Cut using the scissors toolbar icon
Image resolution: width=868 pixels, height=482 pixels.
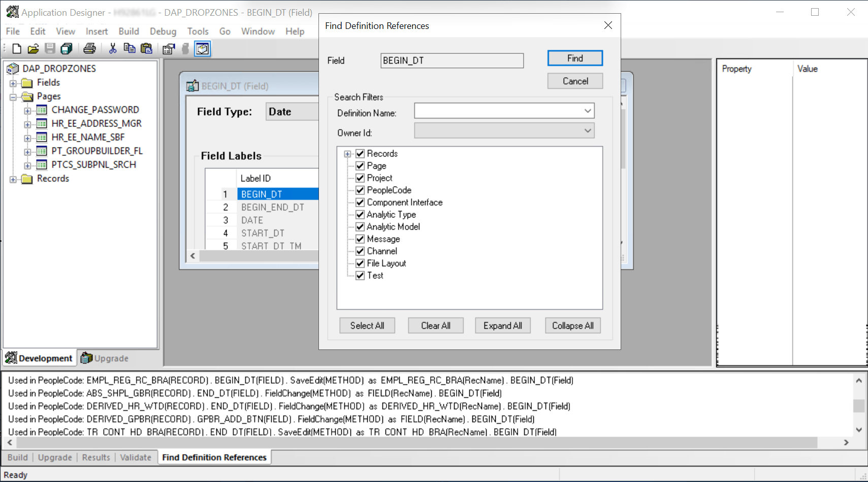[112, 48]
